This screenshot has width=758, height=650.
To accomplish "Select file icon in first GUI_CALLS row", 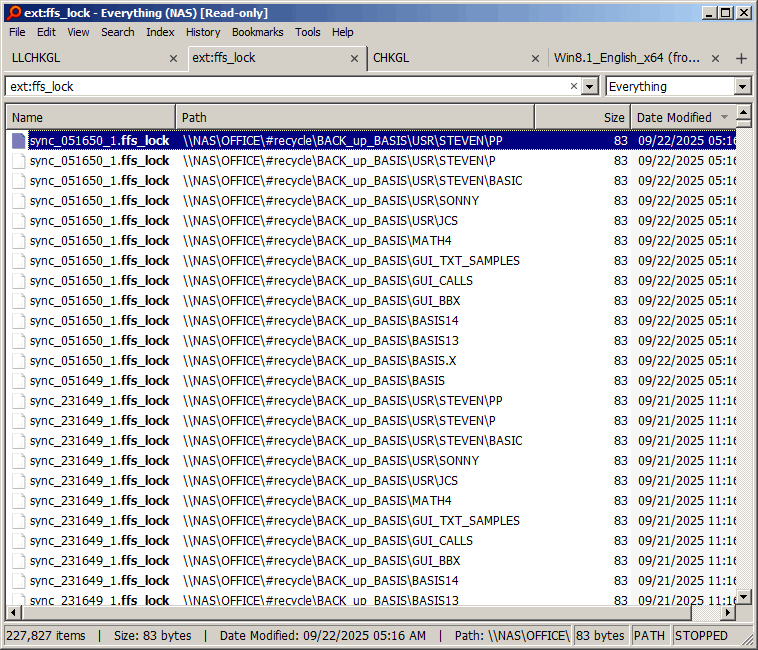I will pyautogui.click(x=19, y=281).
